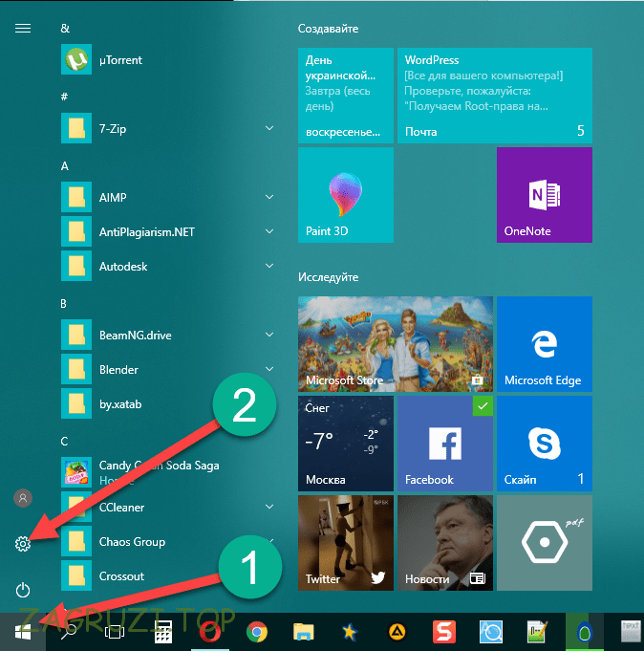
Task: Open the Calendar tile День украинской
Action: (x=346, y=96)
